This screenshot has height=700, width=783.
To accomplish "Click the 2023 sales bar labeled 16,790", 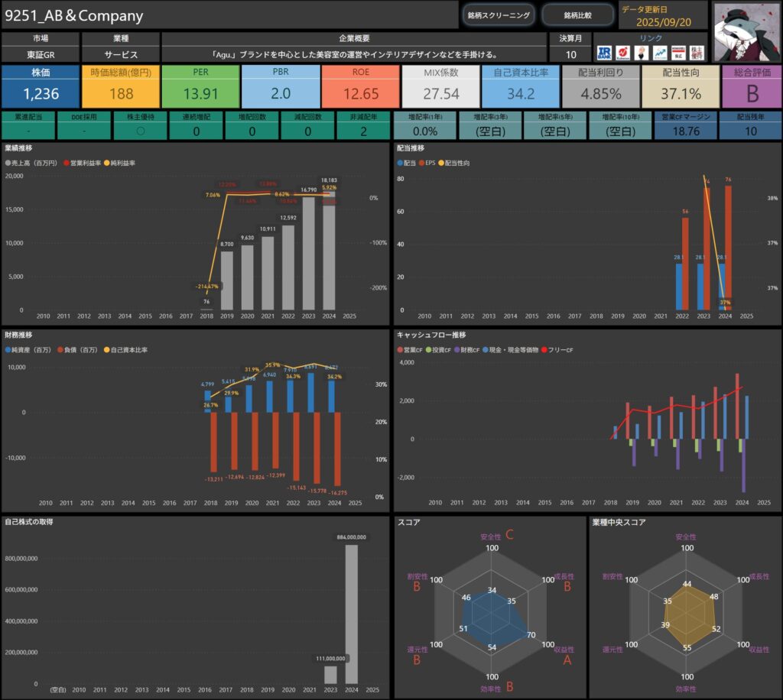I will (x=309, y=252).
